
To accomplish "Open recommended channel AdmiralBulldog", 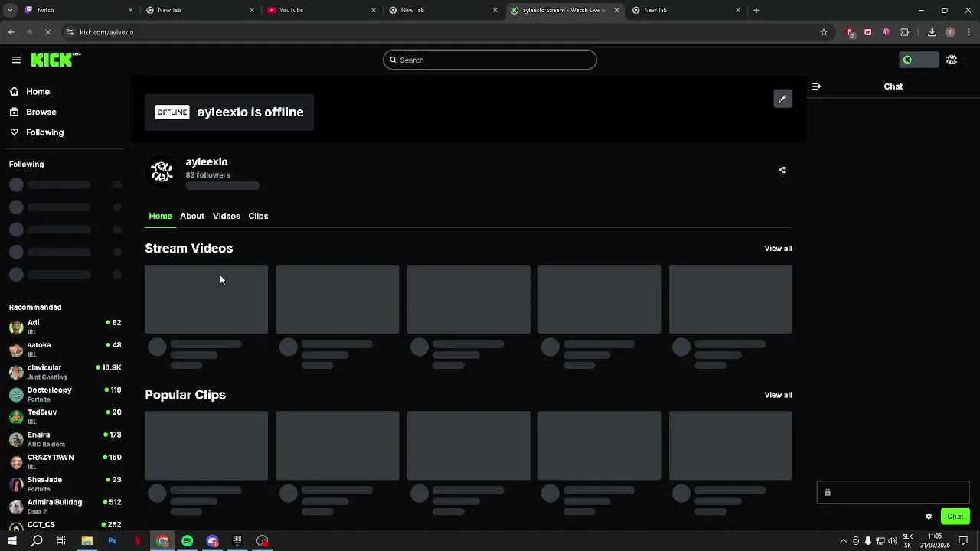I will pos(65,507).
